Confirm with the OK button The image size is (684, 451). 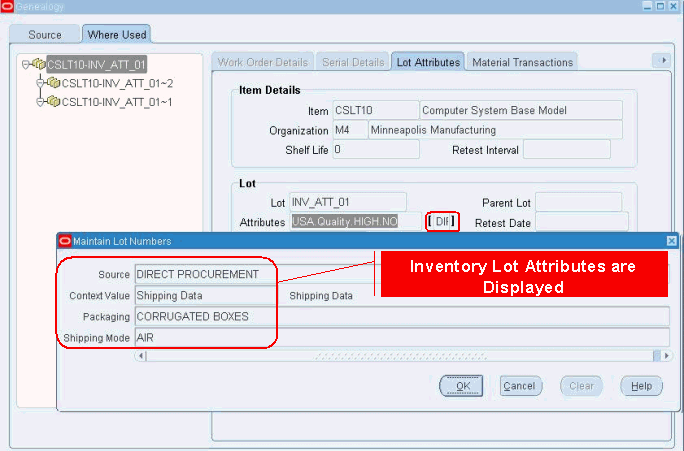point(461,386)
